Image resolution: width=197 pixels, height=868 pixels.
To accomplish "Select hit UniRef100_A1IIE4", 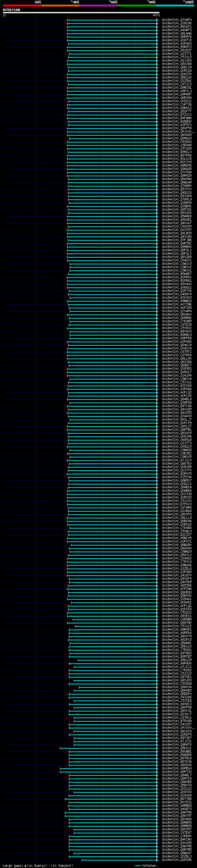I will (x=177, y=60).
